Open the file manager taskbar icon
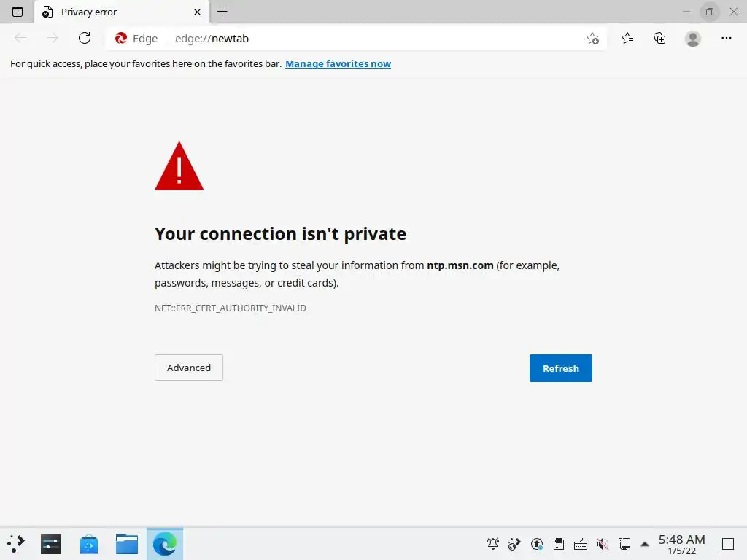 tap(127, 544)
